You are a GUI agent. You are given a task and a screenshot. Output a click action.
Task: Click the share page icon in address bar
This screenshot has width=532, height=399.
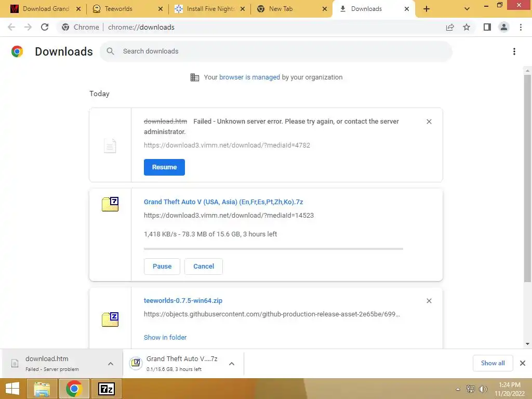450,27
